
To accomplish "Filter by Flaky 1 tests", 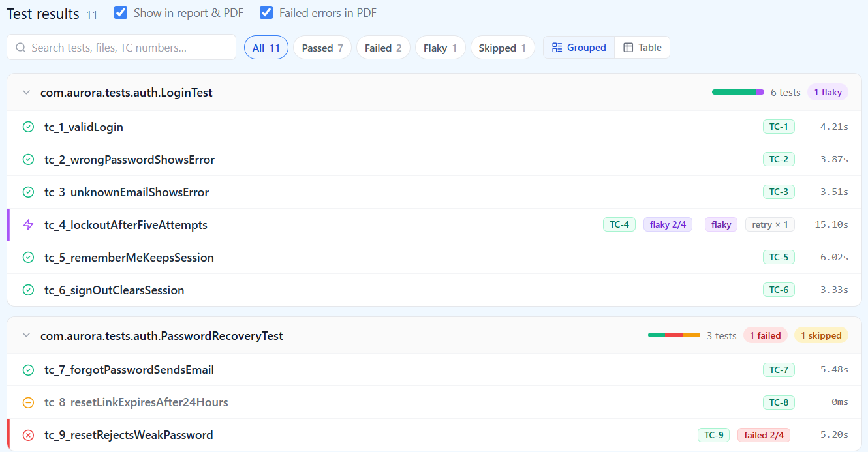I will click(441, 48).
